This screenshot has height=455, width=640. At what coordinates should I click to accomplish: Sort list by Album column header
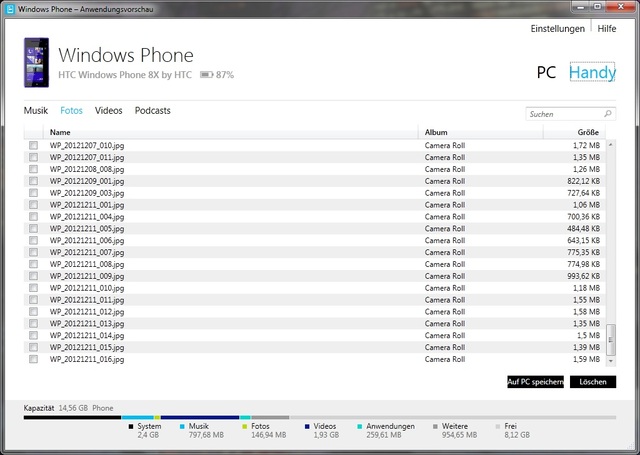coord(481,132)
